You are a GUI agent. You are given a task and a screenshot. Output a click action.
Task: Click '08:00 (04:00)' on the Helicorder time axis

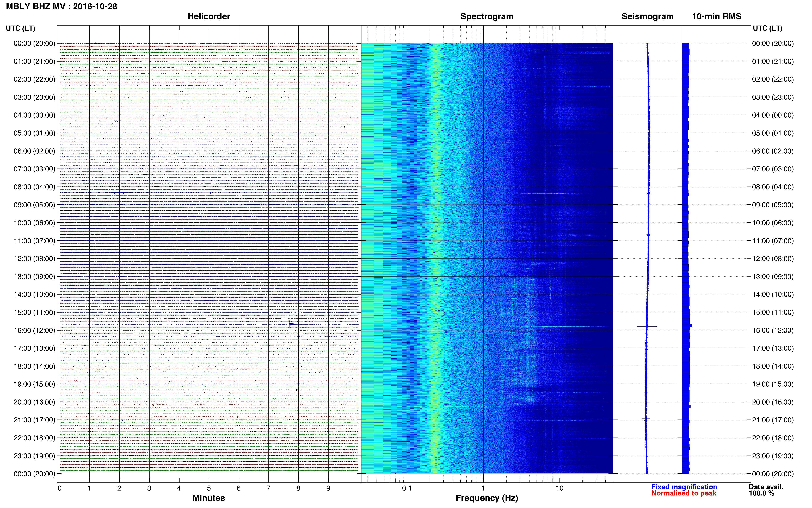click(x=34, y=187)
